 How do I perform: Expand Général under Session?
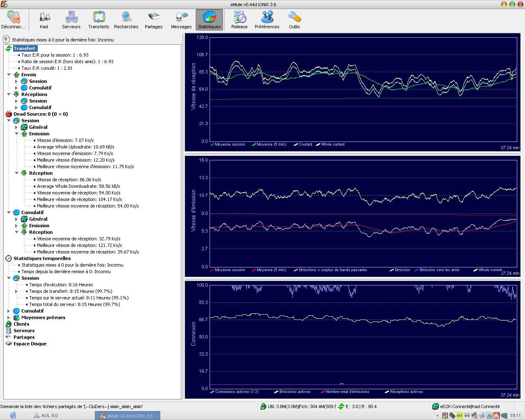point(16,127)
